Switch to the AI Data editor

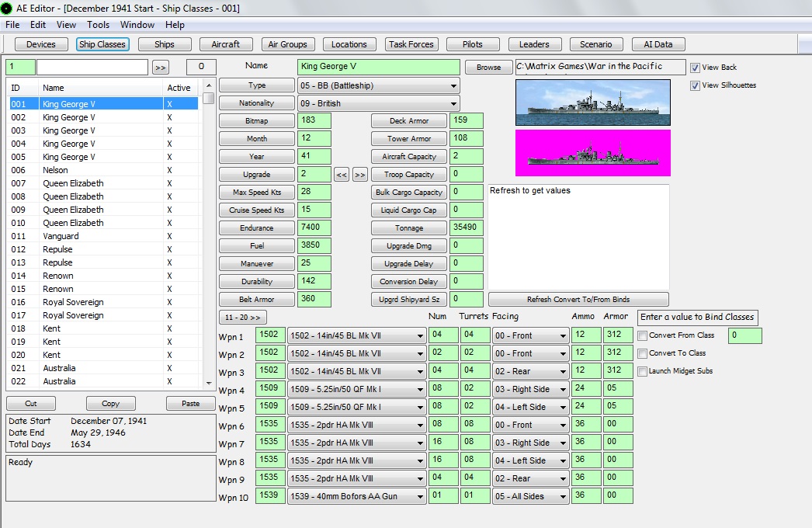coord(658,44)
